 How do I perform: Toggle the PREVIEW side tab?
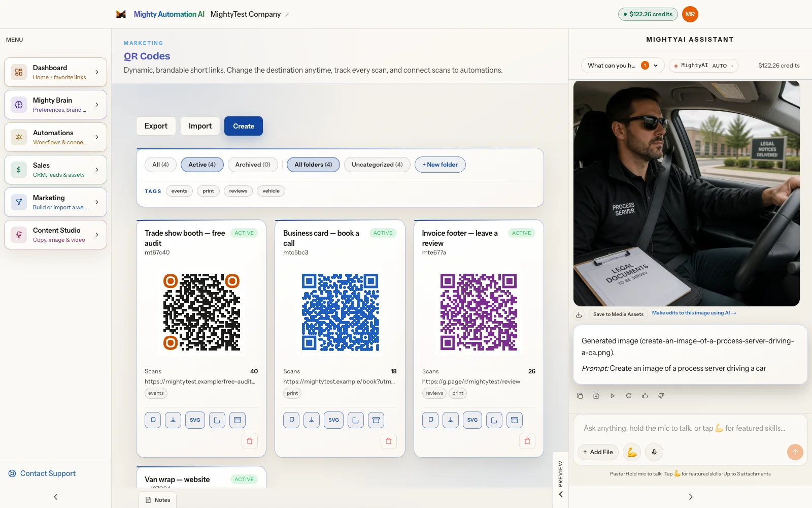560,479
